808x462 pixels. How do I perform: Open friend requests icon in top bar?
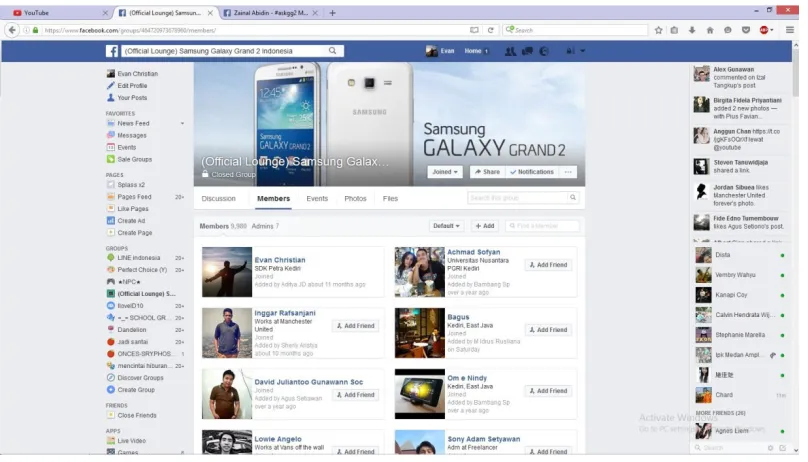[x=510, y=51]
